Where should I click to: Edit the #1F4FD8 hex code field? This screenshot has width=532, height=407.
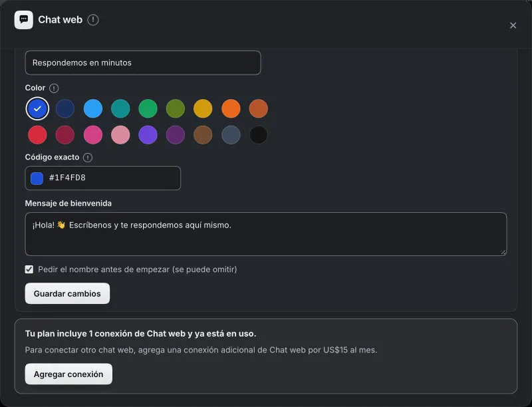pos(103,178)
